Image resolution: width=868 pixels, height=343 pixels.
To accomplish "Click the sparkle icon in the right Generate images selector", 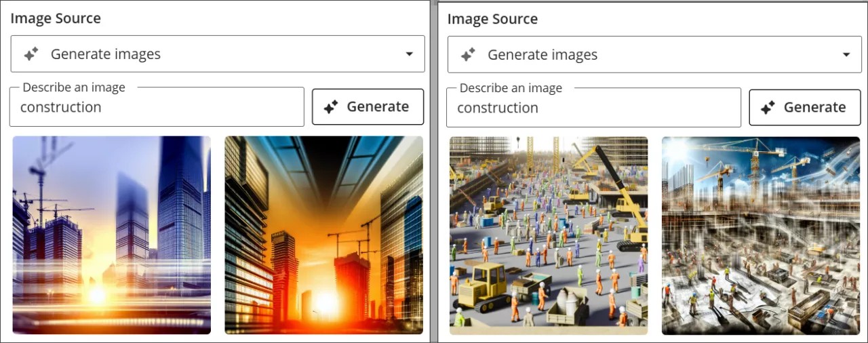I will [468, 55].
